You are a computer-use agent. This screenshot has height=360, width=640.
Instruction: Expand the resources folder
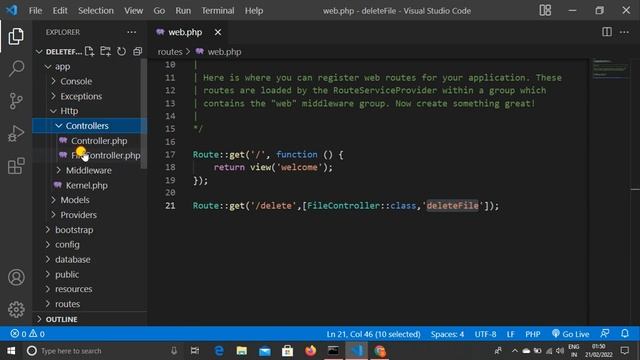pyautogui.click(x=73, y=289)
